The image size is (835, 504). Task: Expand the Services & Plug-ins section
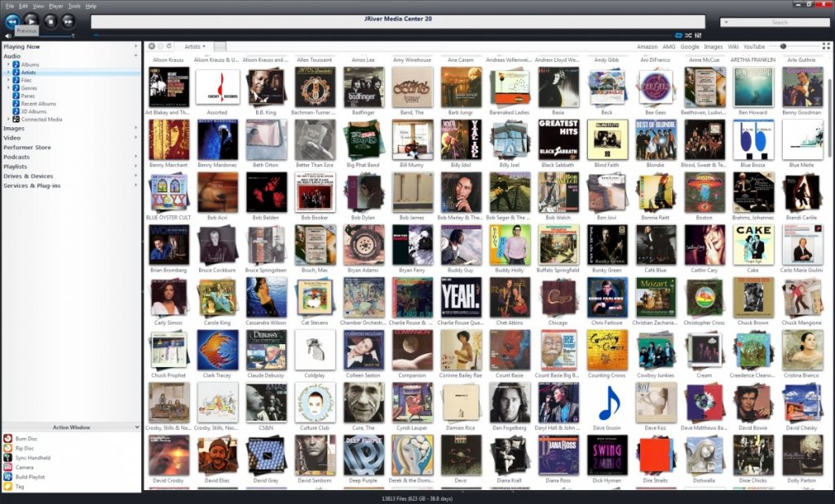click(136, 186)
